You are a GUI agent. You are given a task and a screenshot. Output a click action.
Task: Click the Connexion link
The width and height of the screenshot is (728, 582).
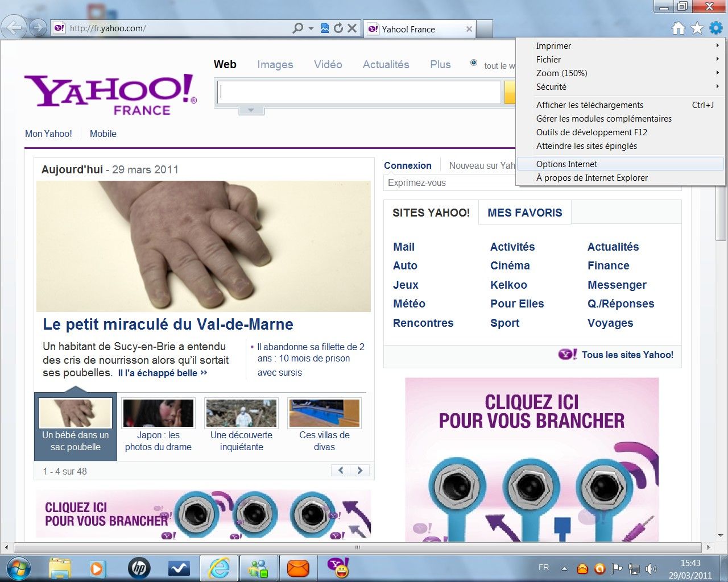(x=408, y=165)
